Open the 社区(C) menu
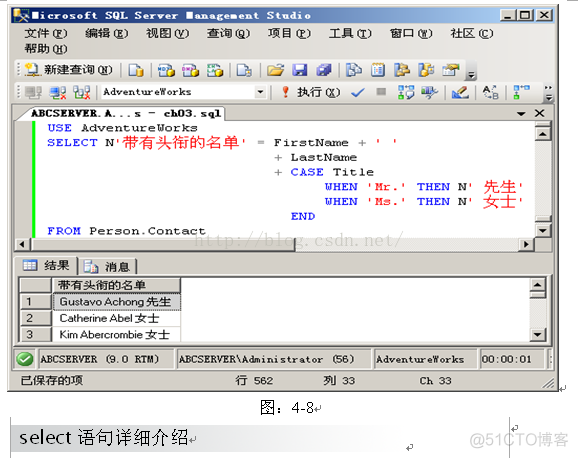Screen dimensions: 578x458 point(471,34)
